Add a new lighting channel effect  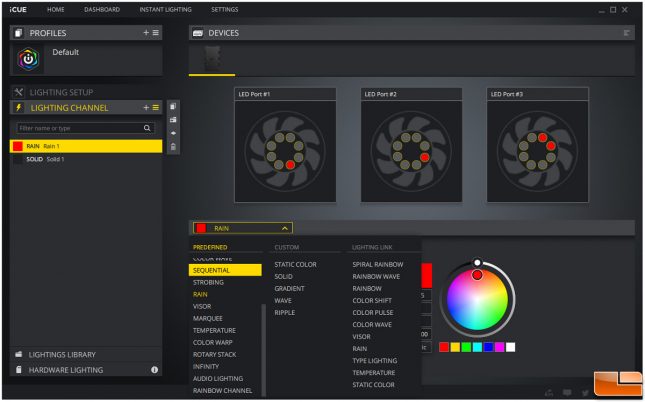[x=146, y=108]
